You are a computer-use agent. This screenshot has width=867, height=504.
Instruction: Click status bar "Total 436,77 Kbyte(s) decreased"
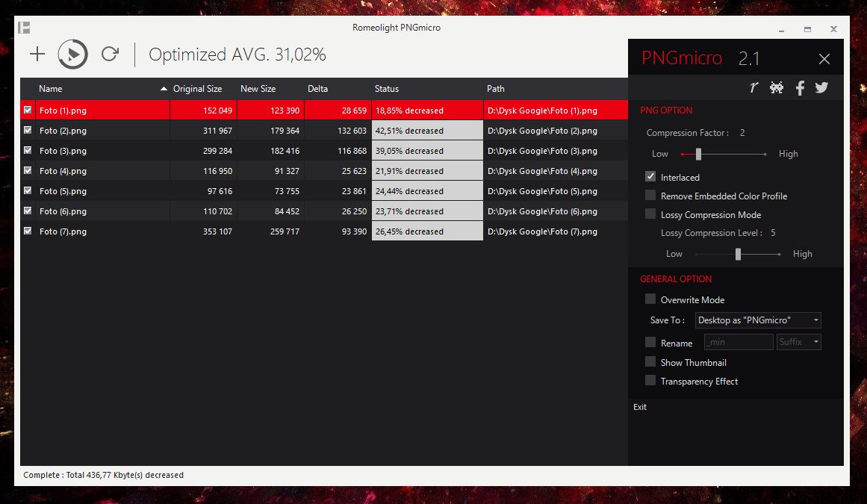tap(125, 475)
